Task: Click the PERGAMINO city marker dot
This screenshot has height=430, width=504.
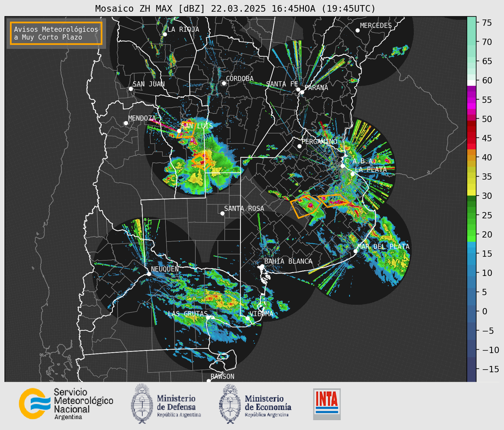Action: 299,146
